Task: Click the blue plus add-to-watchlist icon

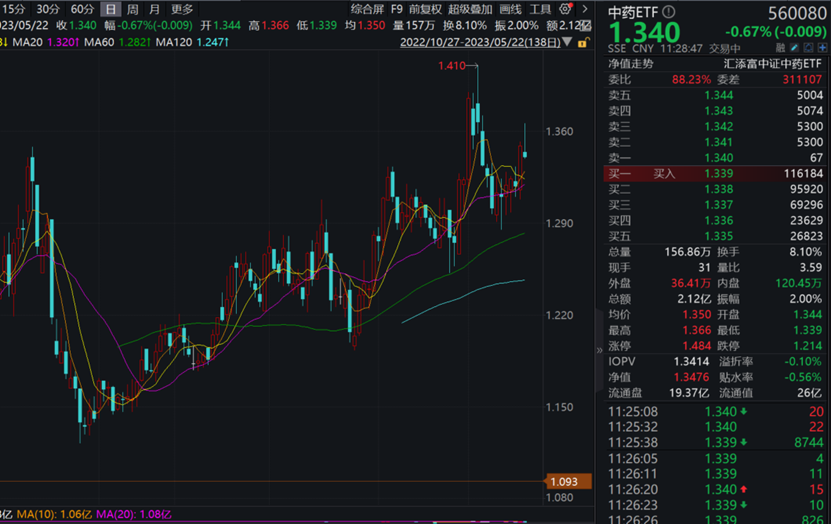Action: [x=823, y=48]
